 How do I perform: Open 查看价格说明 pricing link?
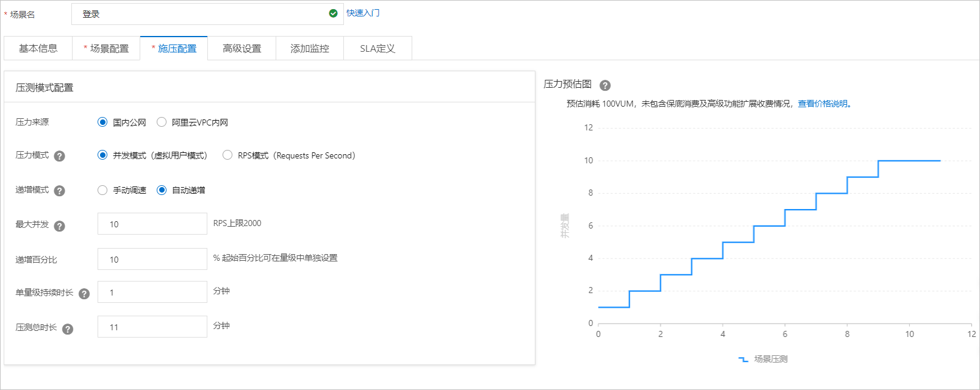click(x=823, y=104)
